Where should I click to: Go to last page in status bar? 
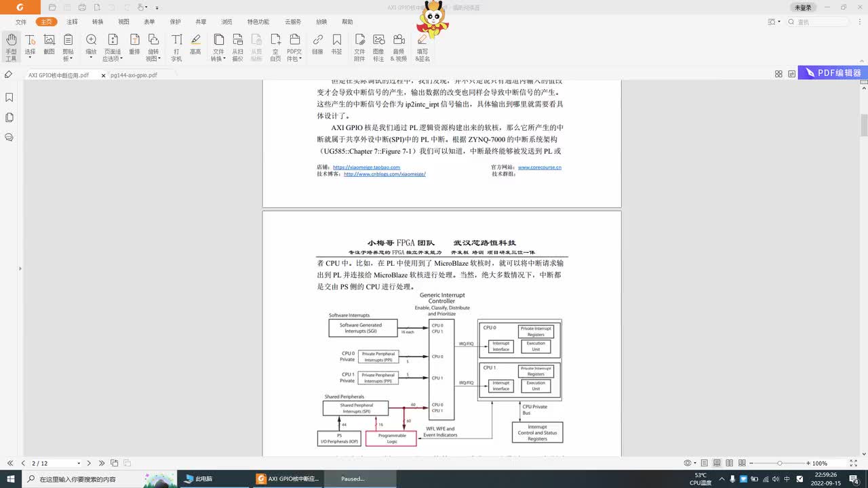click(x=102, y=463)
